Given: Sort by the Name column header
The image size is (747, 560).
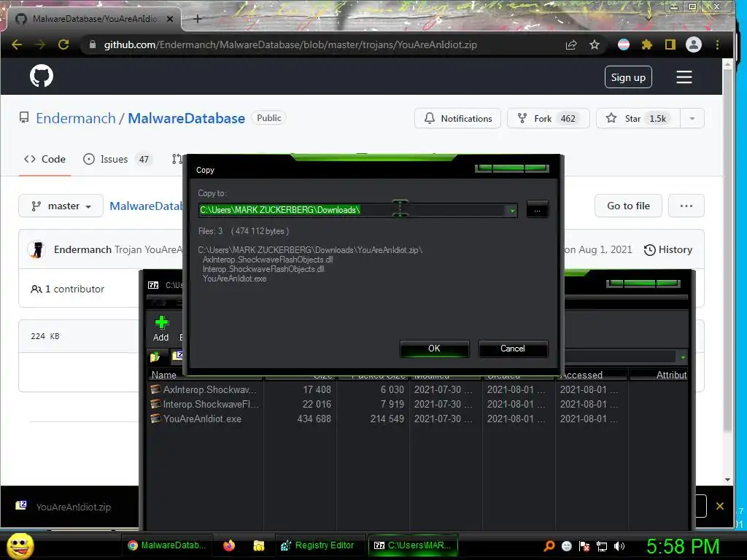Looking at the screenshot, I should coord(206,376).
